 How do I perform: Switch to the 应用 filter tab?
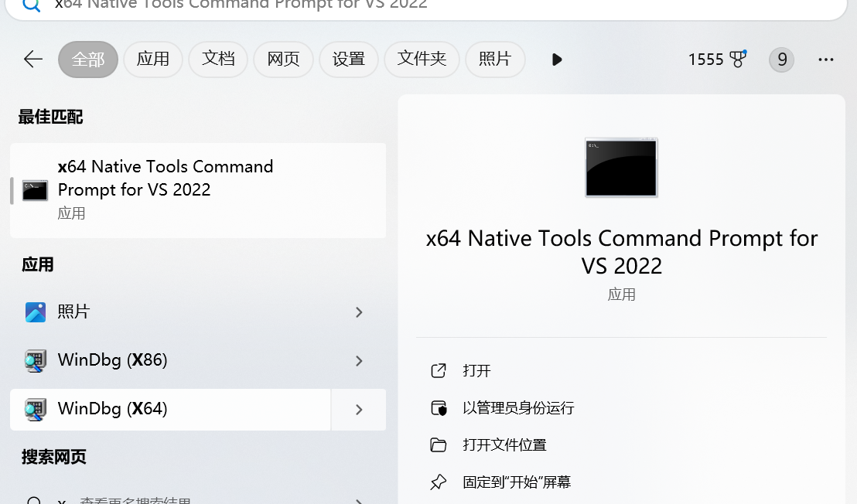click(152, 59)
